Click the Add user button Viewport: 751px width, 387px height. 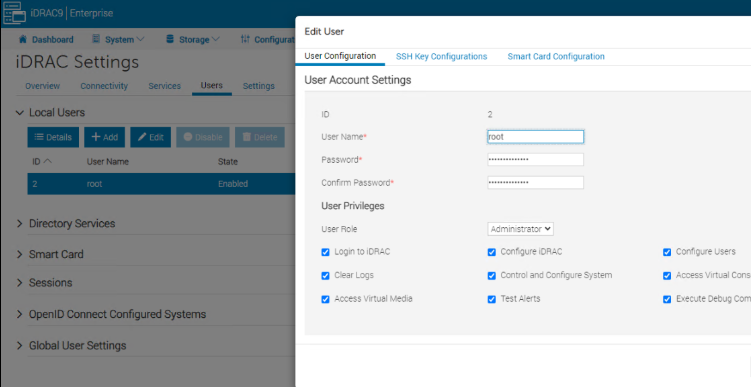[104, 137]
